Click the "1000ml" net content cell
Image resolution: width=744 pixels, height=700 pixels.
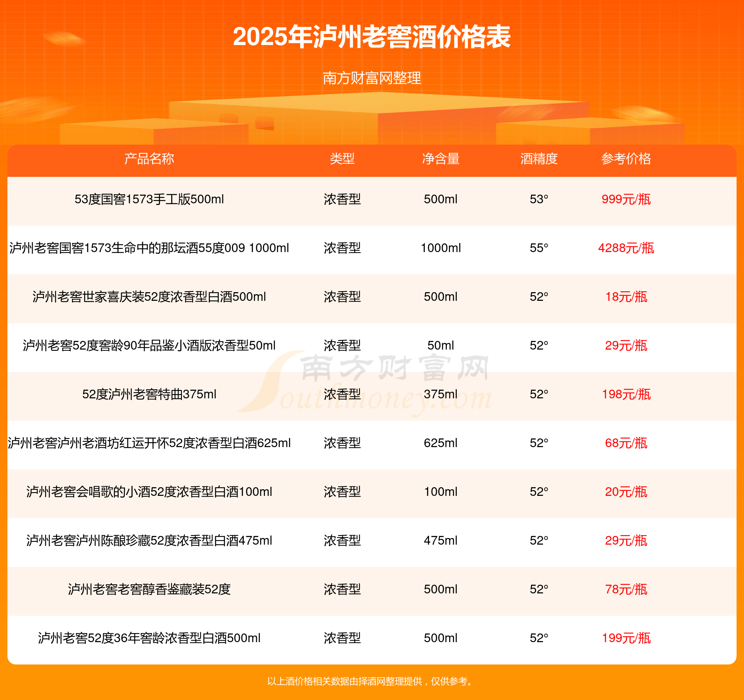(441, 248)
